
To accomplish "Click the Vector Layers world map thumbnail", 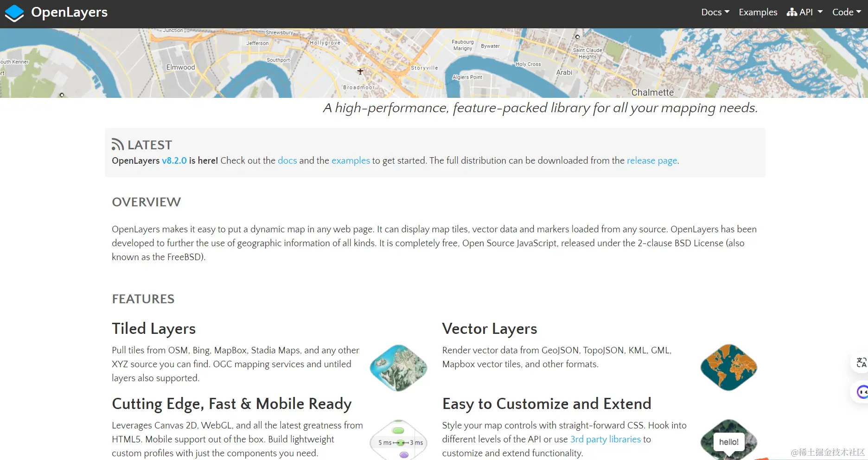I will pos(728,367).
